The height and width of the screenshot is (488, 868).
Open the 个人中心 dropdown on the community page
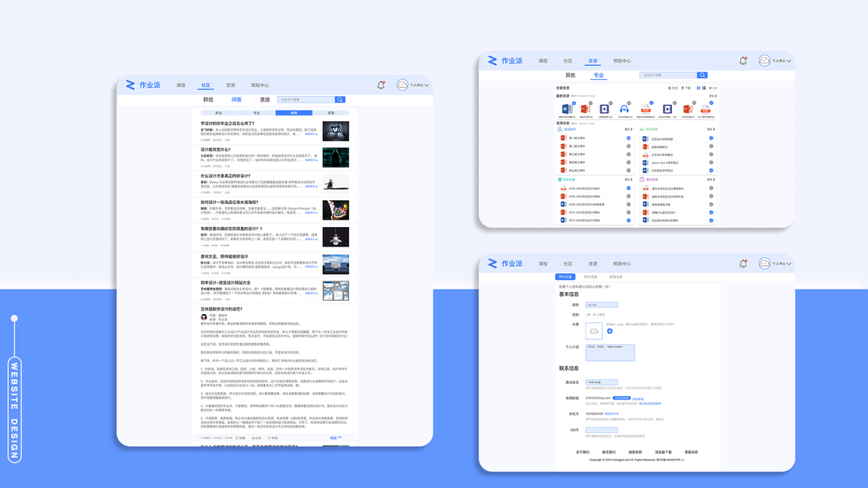pyautogui.click(x=419, y=85)
